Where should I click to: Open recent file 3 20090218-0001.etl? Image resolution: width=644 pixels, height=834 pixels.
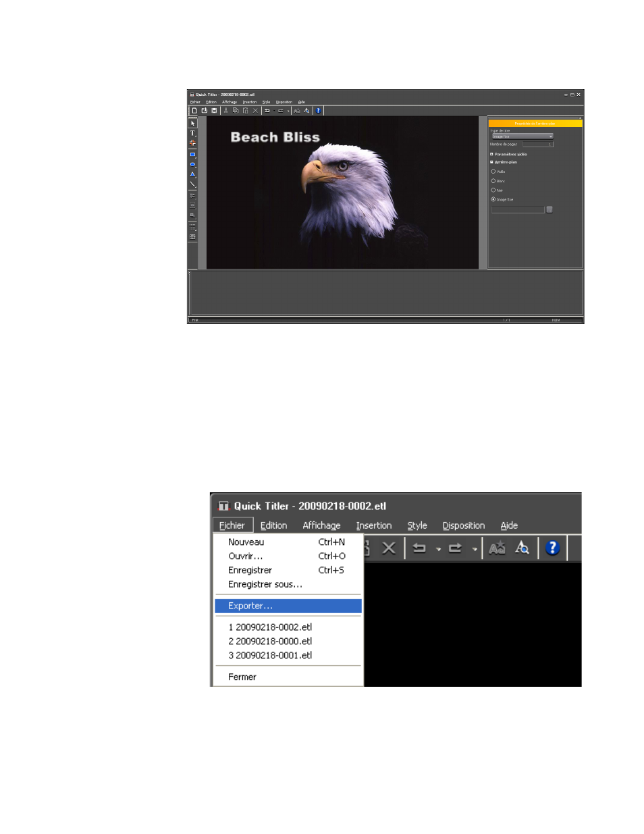pyautogui.click(x=288, y=655)
